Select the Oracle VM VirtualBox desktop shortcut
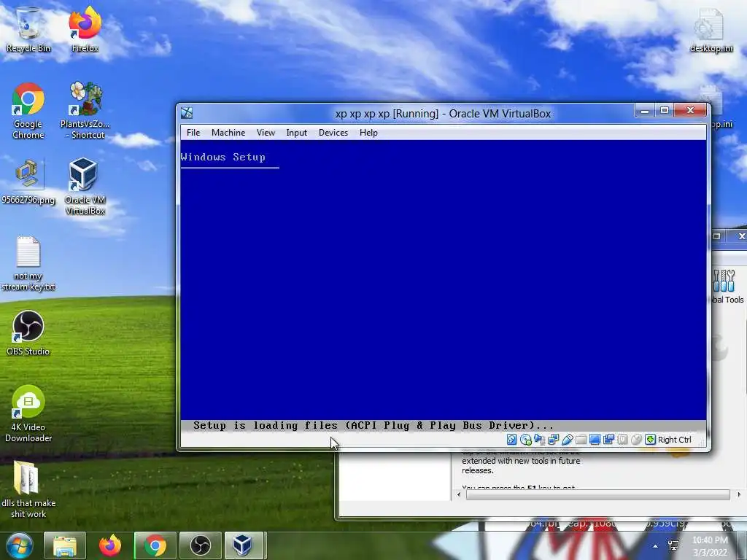747x560 pixels. 85,187
